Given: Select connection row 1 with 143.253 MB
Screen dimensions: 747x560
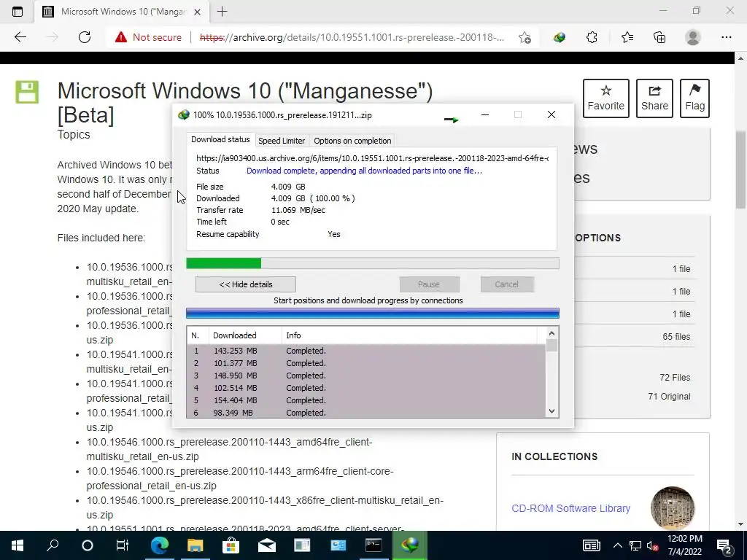Looking at the screenshot, I should tap(366, 351).
